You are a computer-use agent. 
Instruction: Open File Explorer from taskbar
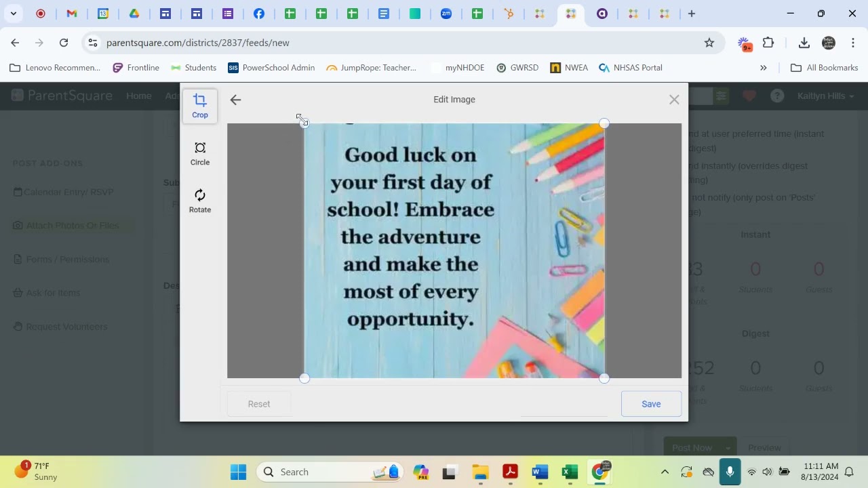tap(480, 472)
